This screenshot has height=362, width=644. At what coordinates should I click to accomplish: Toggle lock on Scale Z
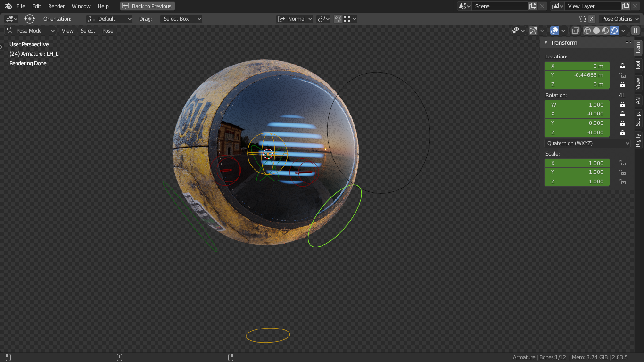[622, 181]
